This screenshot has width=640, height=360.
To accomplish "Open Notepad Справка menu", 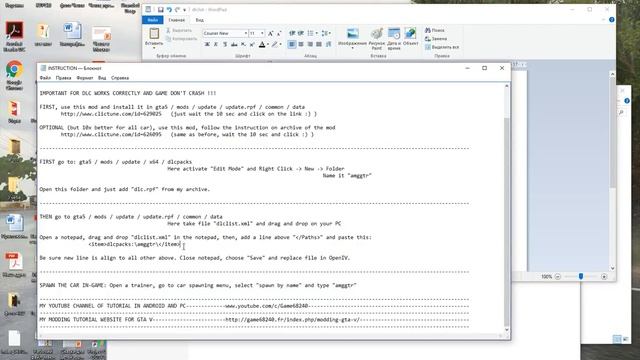I will click(x=120, y=78).
